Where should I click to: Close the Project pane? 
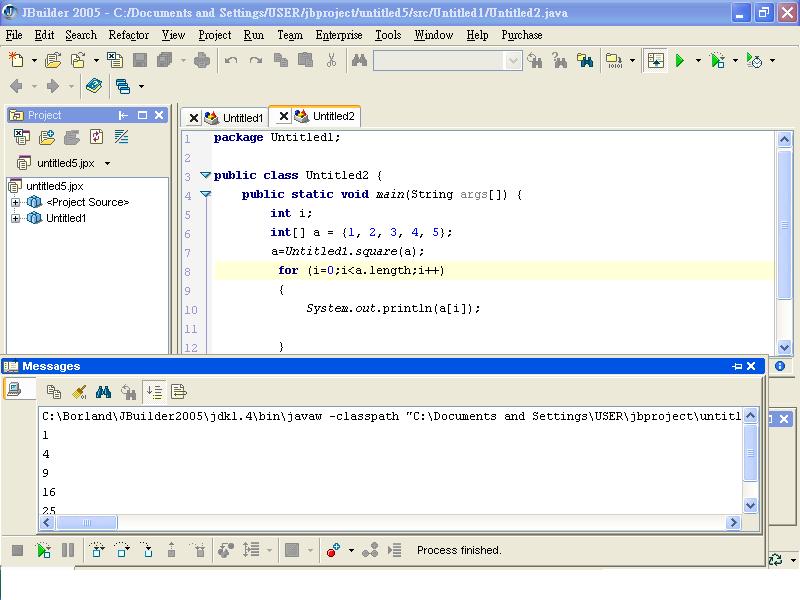pos(159,115)
